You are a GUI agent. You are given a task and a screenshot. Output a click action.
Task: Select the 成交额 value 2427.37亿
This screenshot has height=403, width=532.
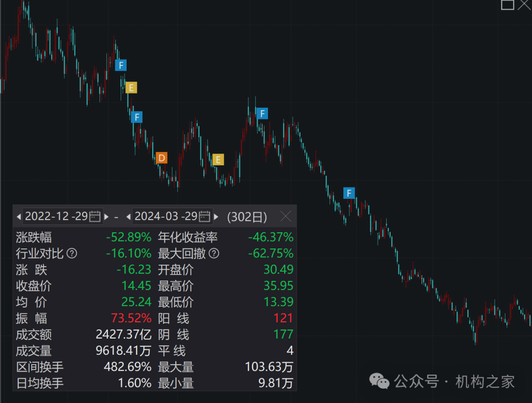point(124,334)
